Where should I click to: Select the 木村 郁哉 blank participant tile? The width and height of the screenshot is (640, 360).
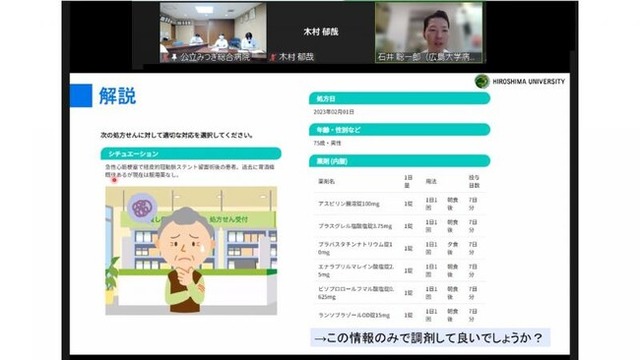click(x=321, y=33)
